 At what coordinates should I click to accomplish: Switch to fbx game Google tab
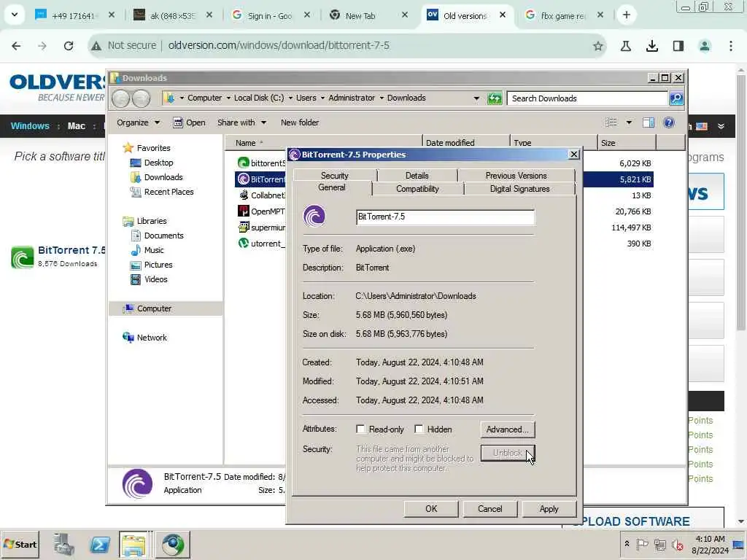click(x=565, y=15)
